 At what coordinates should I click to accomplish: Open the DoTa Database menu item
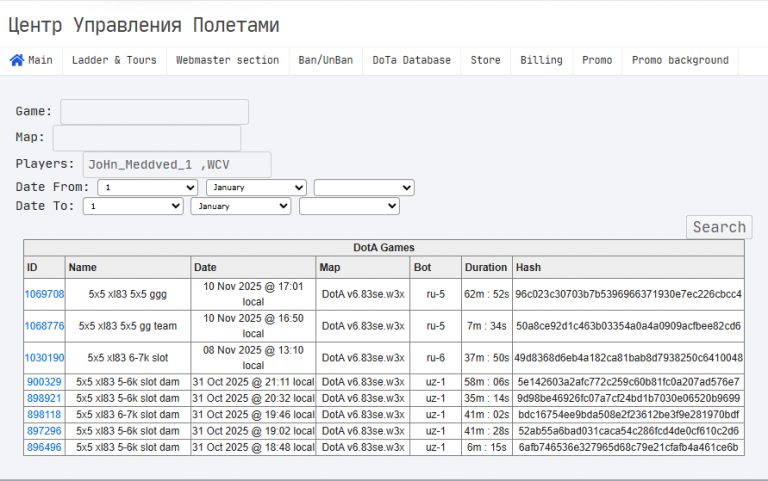pos(411,60)
